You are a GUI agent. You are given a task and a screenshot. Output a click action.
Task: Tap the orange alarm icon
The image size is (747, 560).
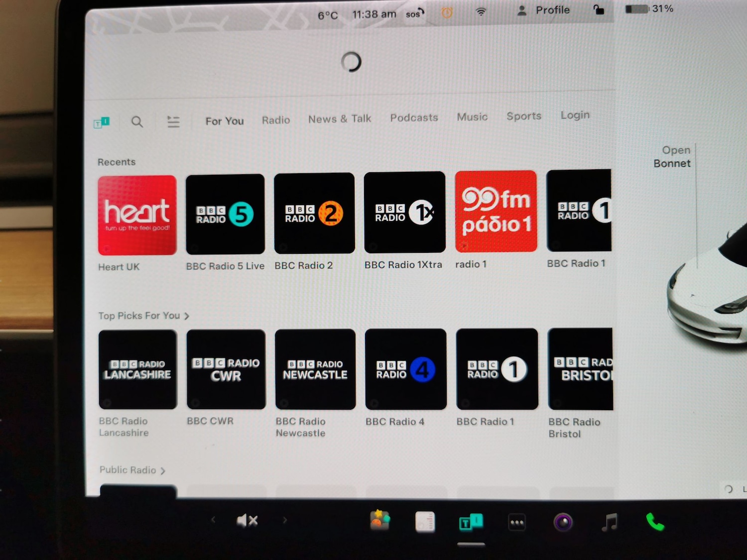(x=447, y=12)
